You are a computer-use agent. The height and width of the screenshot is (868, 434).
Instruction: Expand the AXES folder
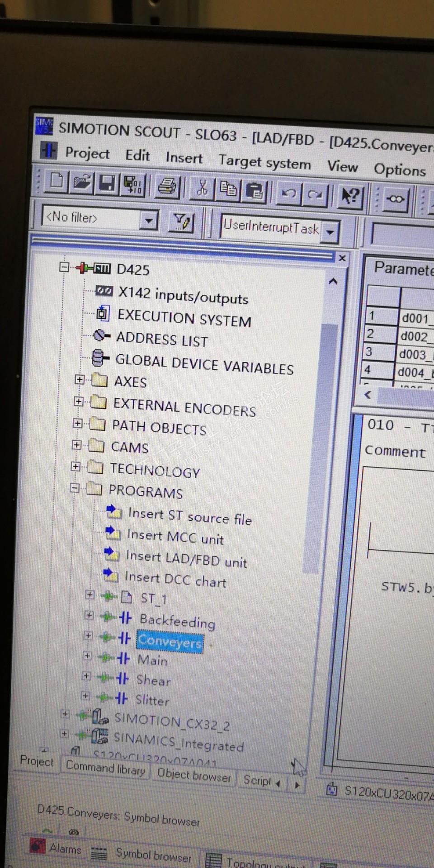coord(80,379)
